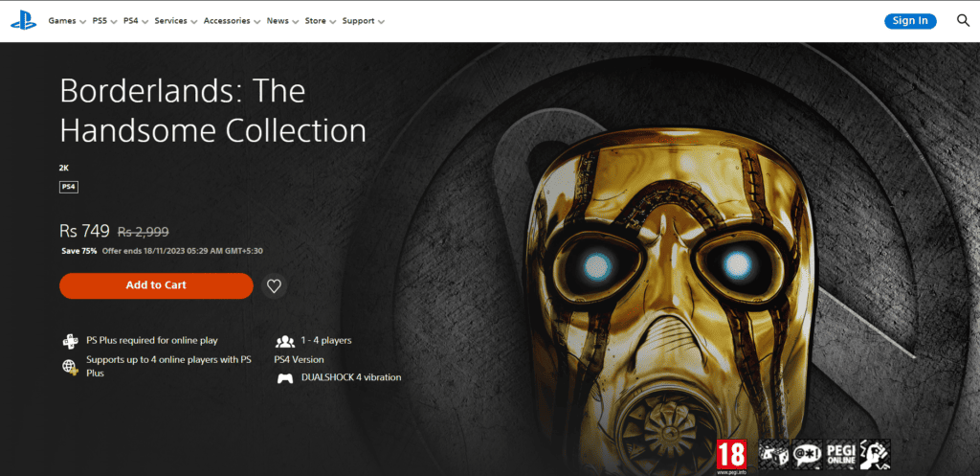This screenshot has width=980, height=476.
Task: Click the Borderlands: The Handsome Collection title
Action: pos(212,111)
